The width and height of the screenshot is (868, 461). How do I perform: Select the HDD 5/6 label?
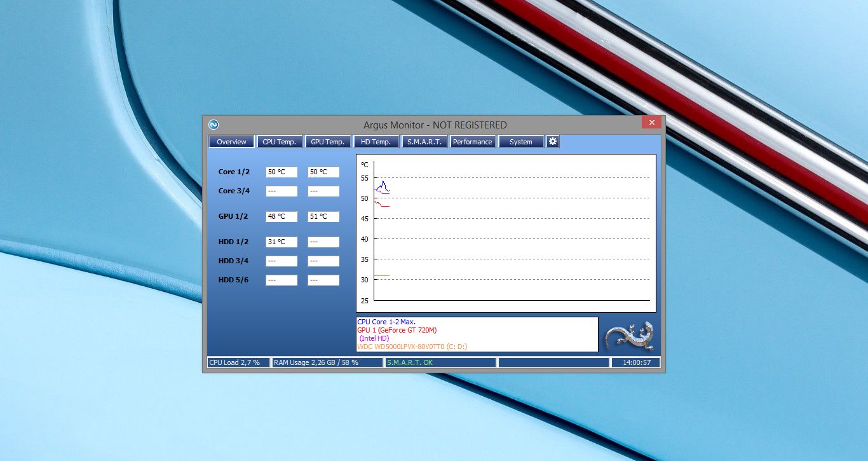pos(233,280)
